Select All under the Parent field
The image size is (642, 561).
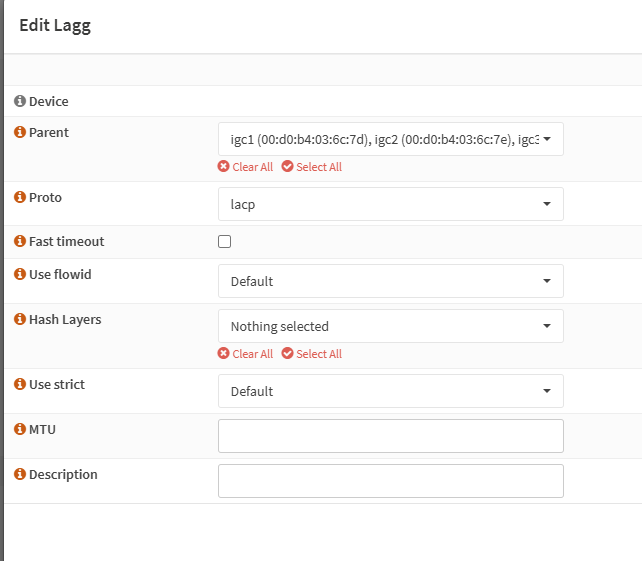312,167
